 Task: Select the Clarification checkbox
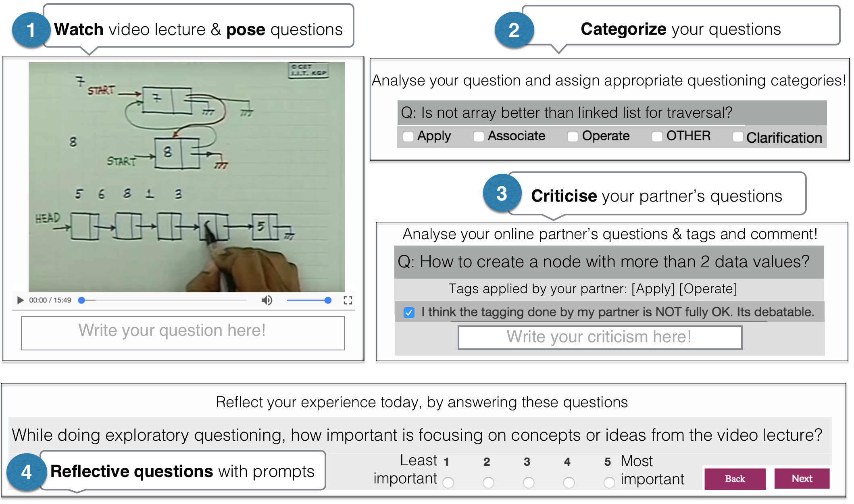(x=737, y=137)
